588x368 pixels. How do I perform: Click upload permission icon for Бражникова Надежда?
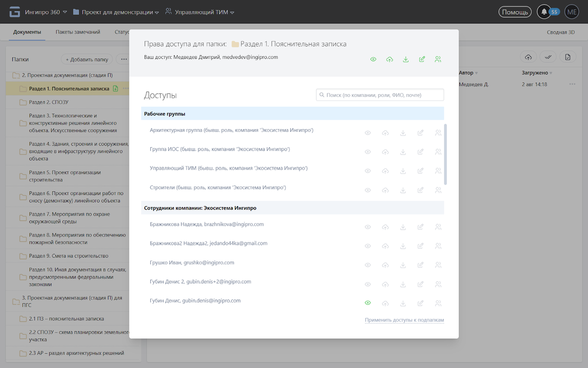(x=386, y=227)
